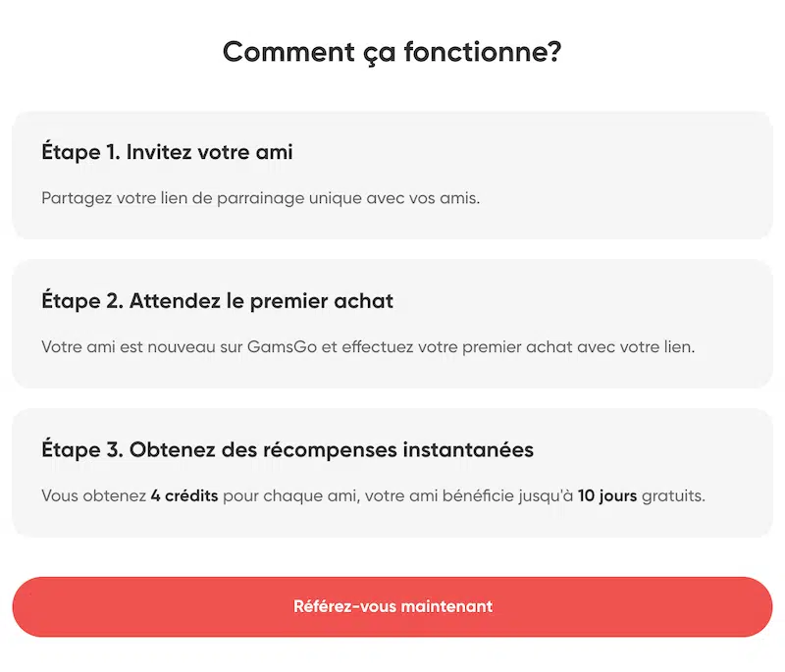Click the Partagez votre lien de parrainage sentence
This screenshot has width=785, height=672.
click(260, 198)
